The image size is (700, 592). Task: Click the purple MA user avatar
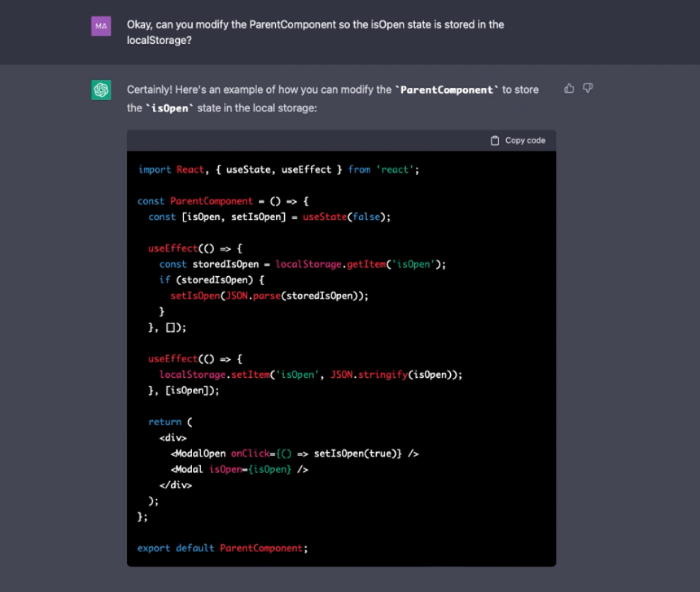pos(101,26)
